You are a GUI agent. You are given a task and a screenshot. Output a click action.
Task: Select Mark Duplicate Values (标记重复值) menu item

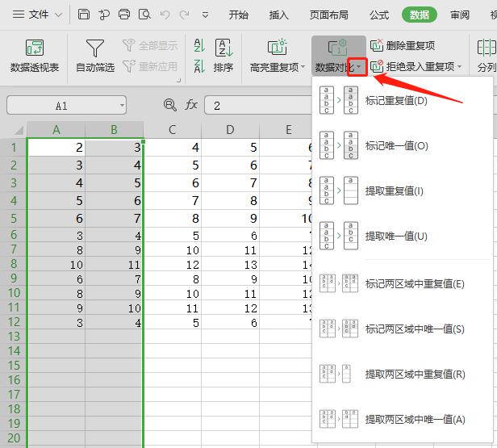[396, 101]
